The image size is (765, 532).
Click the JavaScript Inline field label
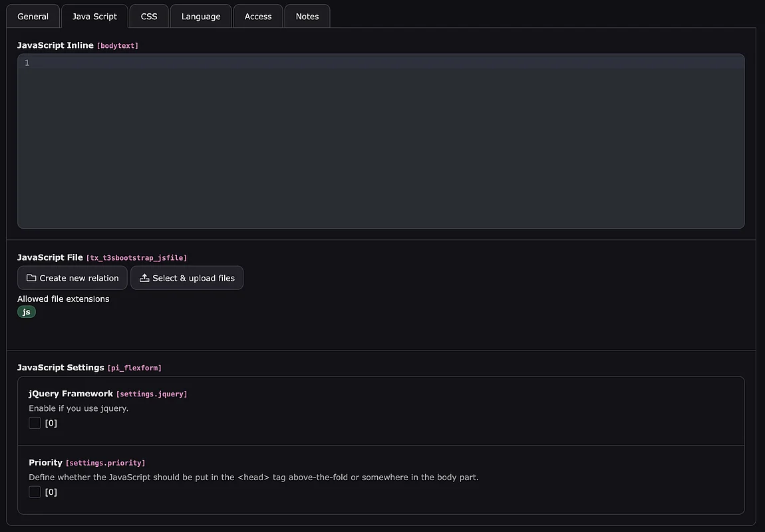(55, 45)
